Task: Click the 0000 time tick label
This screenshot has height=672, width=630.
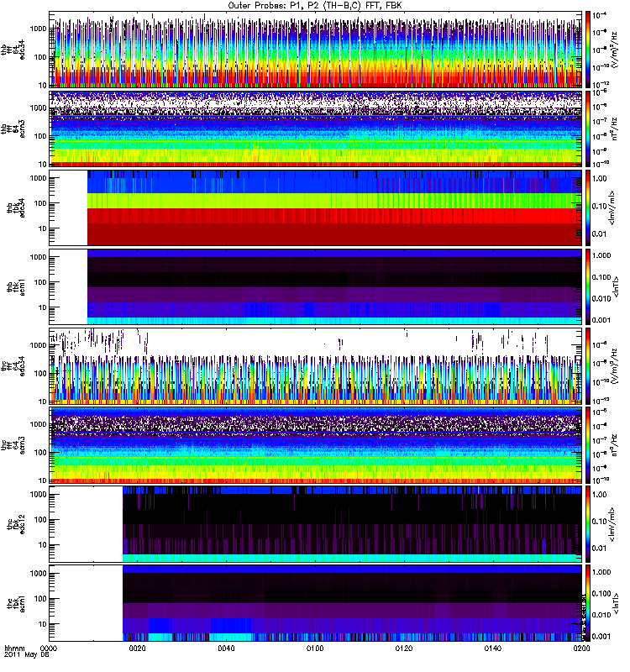Action: click(49, 648)
